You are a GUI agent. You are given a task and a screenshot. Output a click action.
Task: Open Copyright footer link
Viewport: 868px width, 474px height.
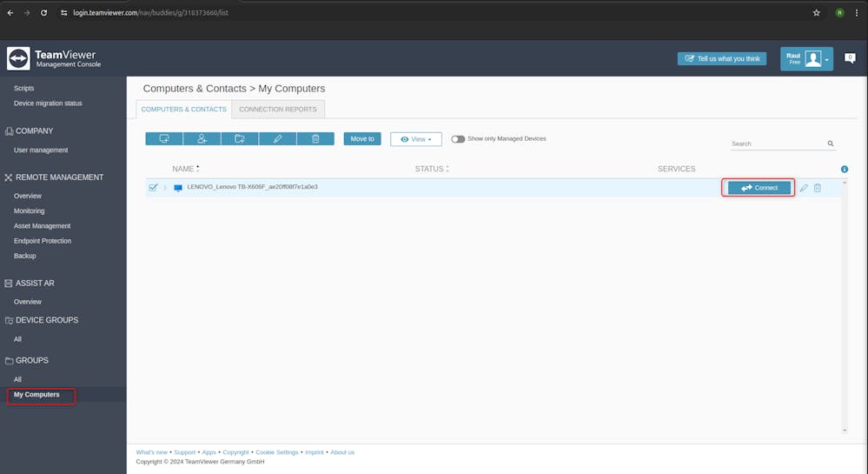[235, 452]
